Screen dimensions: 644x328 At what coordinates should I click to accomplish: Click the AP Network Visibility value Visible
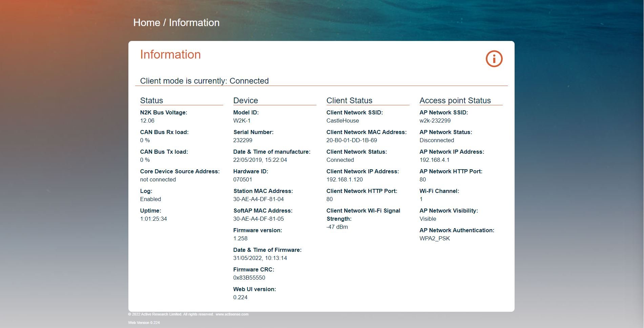click(428, 219)
